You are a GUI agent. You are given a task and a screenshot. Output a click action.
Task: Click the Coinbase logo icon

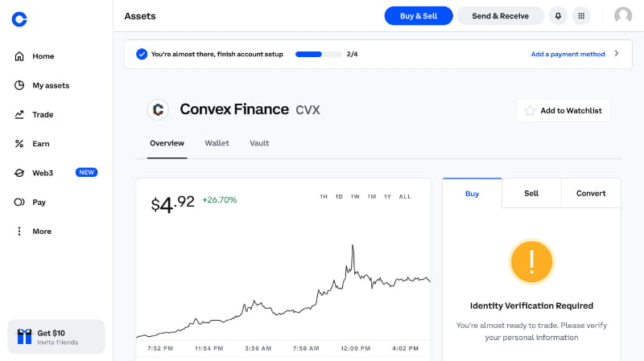pos(19,19)
